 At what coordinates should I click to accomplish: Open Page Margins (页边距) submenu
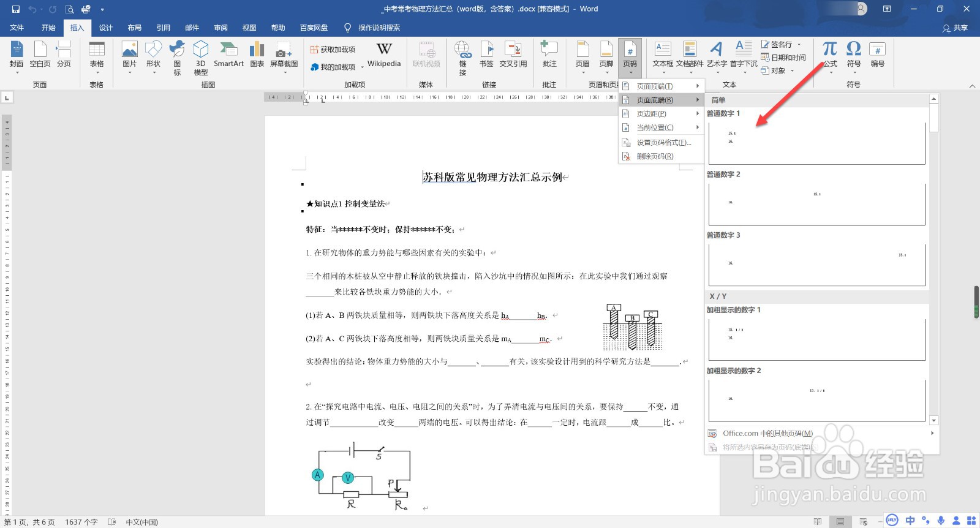tap(661, 114)
